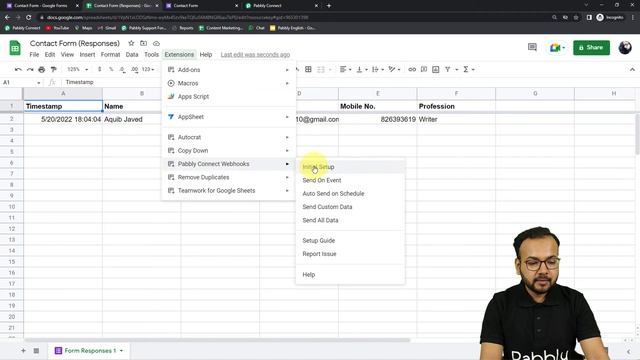Open the Data menu
Image resolution: width=640 pixels, height=360 pixels.
point(132,55)
